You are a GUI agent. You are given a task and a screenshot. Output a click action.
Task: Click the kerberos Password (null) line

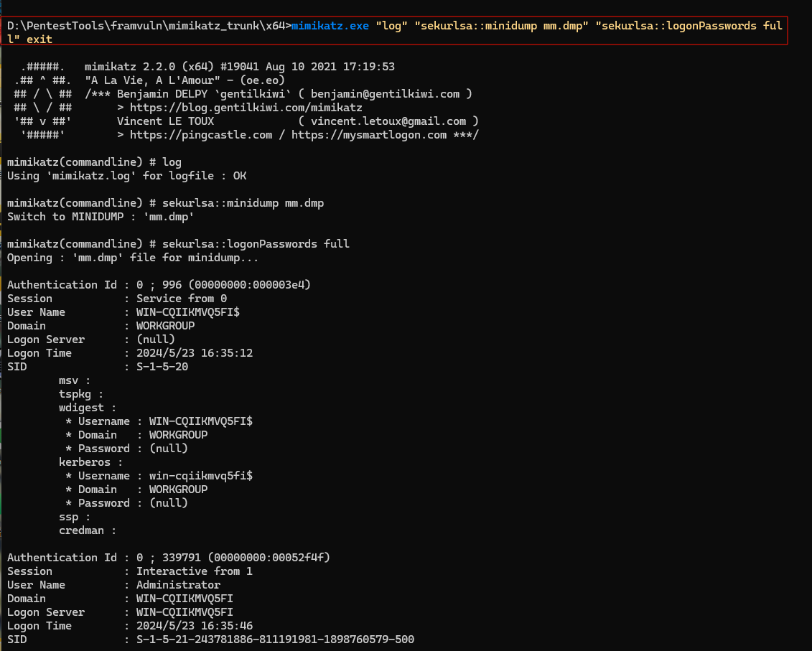(x=126, y=503)
